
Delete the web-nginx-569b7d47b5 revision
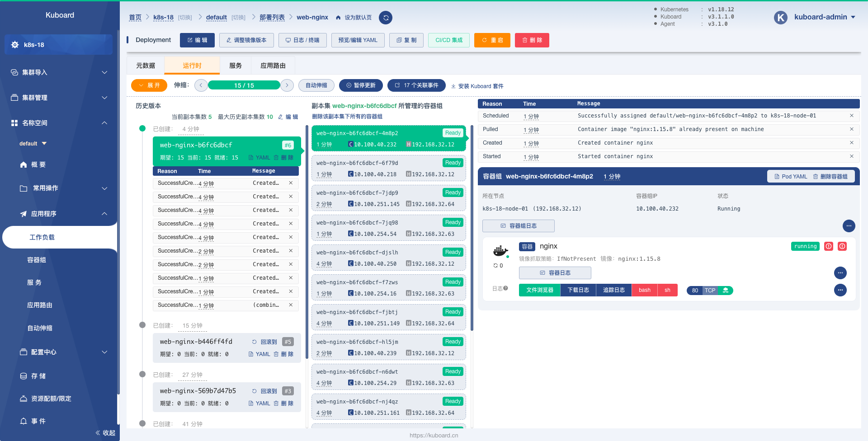coord(283,403)
